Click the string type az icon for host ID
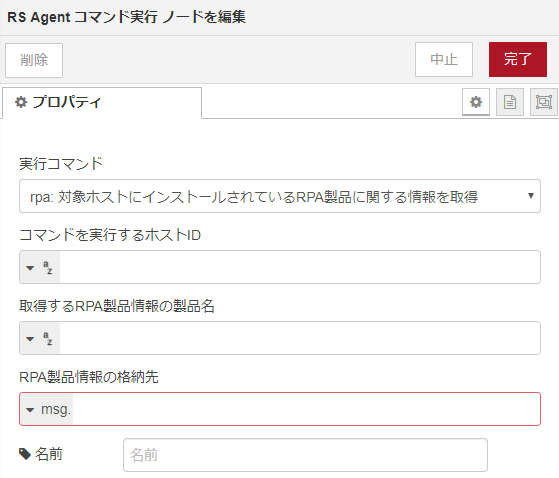Screen dimensions: 559x478 tap(47, 267)
